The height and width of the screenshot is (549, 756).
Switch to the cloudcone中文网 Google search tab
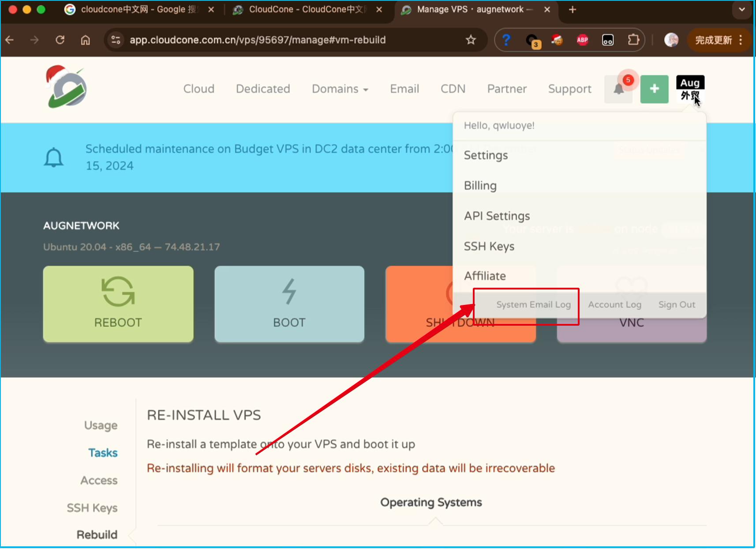pyautogui.click(x=139, y=10)
